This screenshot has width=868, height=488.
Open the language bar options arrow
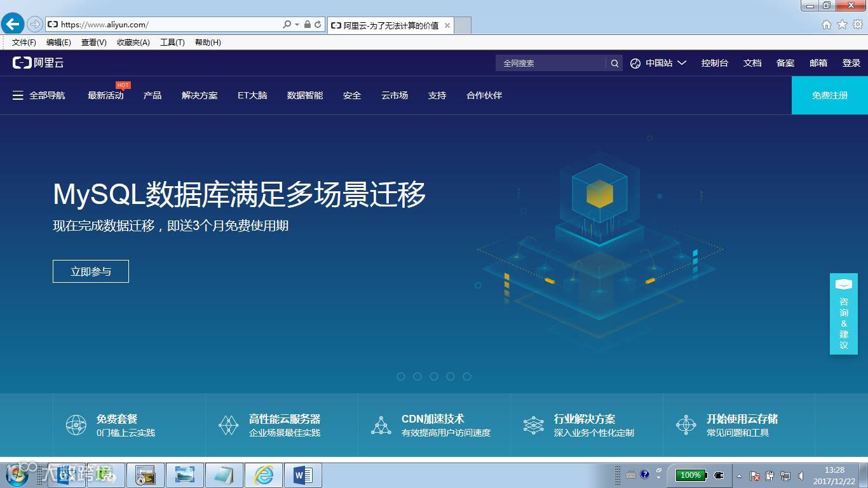coord(658,477)
